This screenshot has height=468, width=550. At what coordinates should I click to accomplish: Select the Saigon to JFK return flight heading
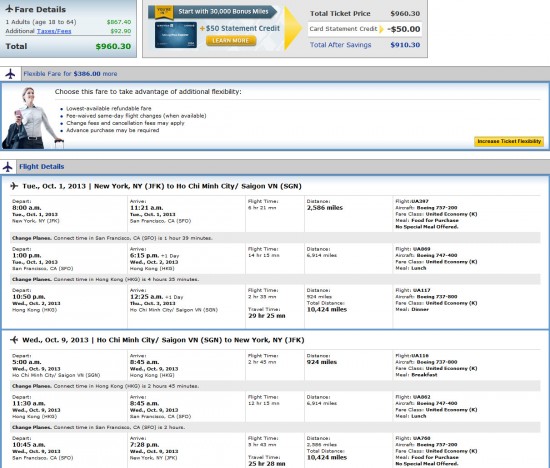[163, 340]
